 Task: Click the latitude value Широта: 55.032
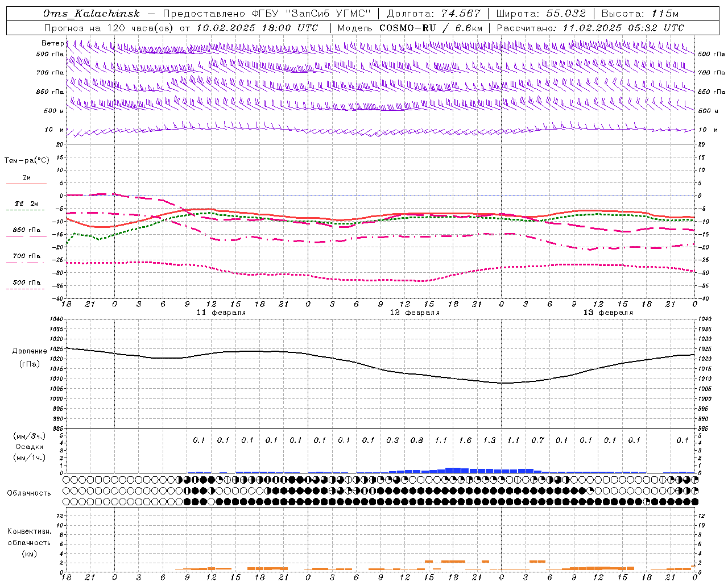(541, 14)
